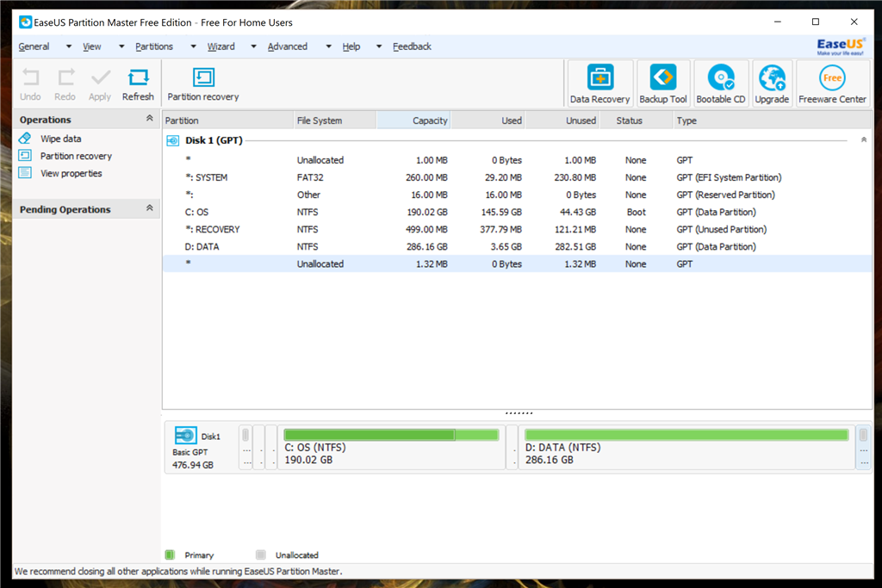
Task: Sort by the Partition column header
Action: pyautogui.click(x=227, y=121)
